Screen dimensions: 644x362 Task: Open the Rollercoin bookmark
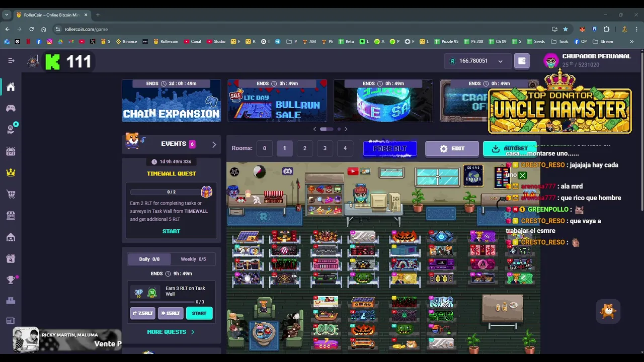166,41
